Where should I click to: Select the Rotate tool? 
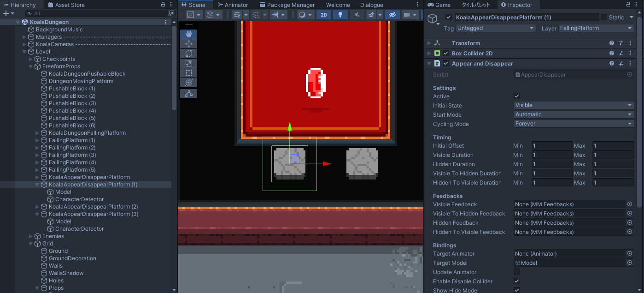(189, 54)
